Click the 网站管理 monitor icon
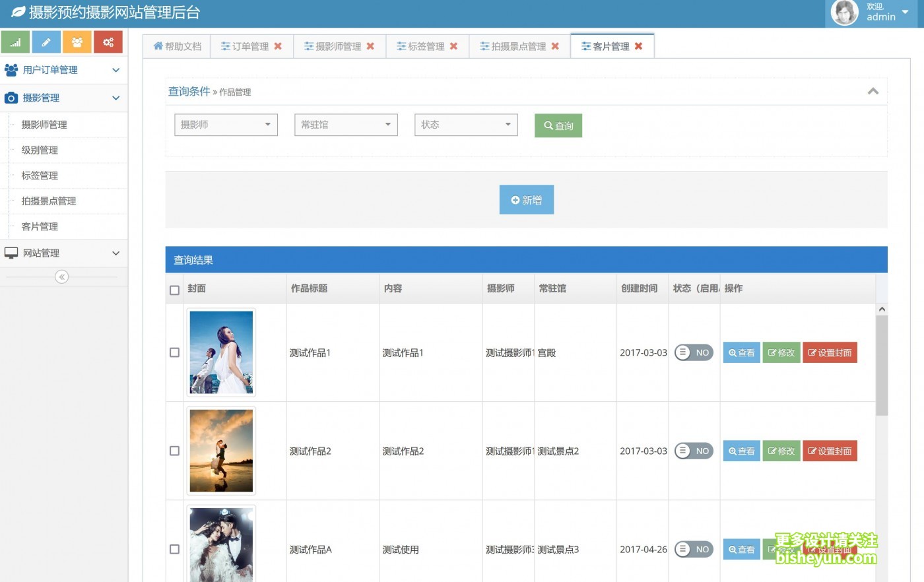This screenshot has width=924, height=582. (x=10, y=253)
